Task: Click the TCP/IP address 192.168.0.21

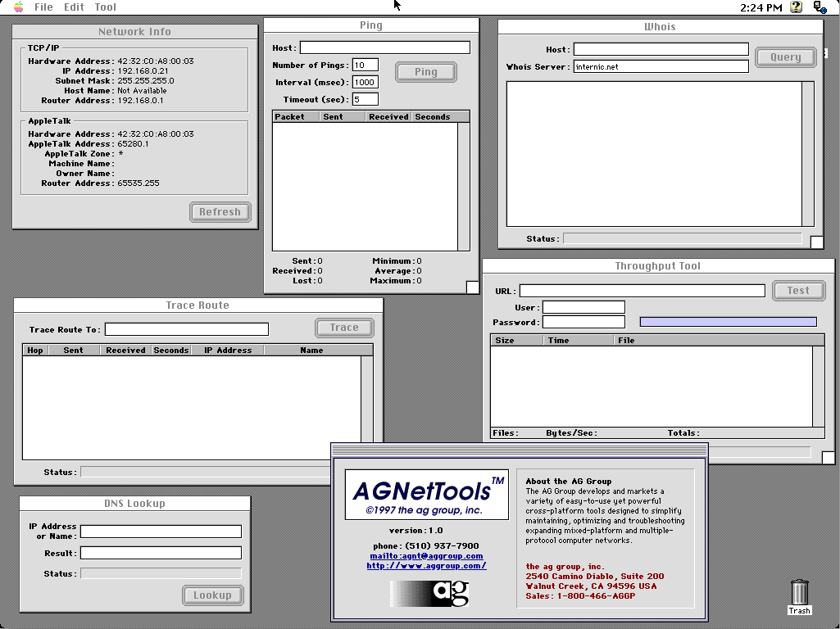Action: click(143, 70)
